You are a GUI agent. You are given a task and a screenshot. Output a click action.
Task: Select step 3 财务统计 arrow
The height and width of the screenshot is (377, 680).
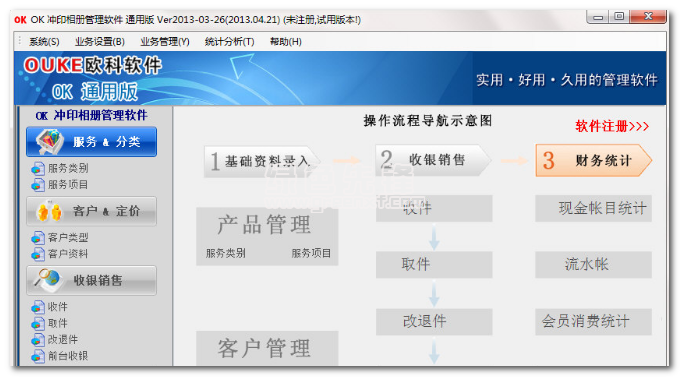click(x=593, y=161)
